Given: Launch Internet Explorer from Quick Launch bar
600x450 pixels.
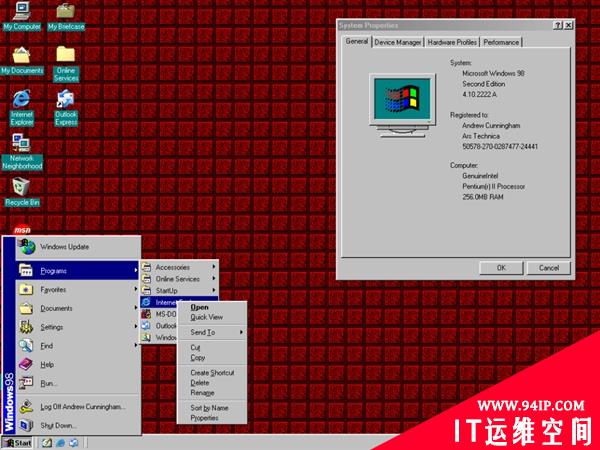Looking at the screenshot, I should coord(60,443).
